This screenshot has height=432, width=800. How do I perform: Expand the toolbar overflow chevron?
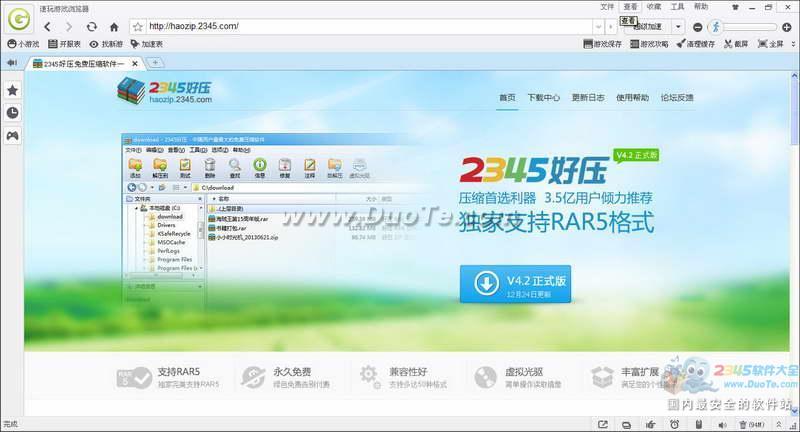pyautogui.click(x=793, y=44)
